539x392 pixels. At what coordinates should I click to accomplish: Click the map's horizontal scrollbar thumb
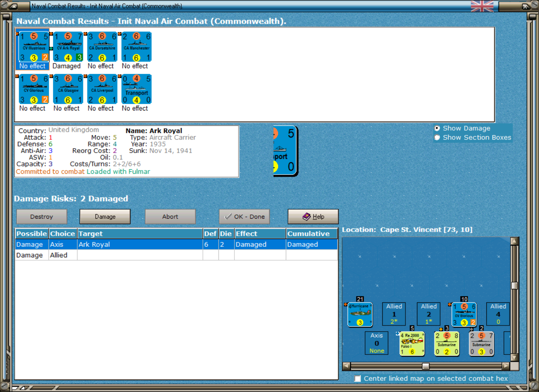(425, 366)
